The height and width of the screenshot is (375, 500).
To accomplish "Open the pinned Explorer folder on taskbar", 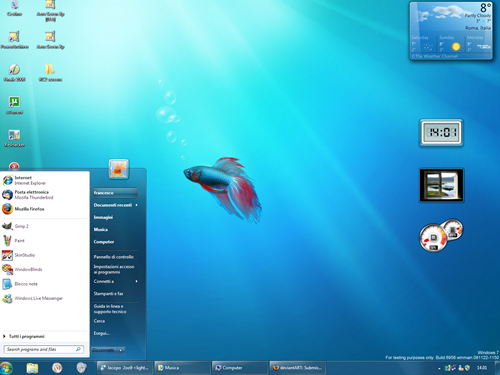I will pyautogui.click(x=32, y=368).
